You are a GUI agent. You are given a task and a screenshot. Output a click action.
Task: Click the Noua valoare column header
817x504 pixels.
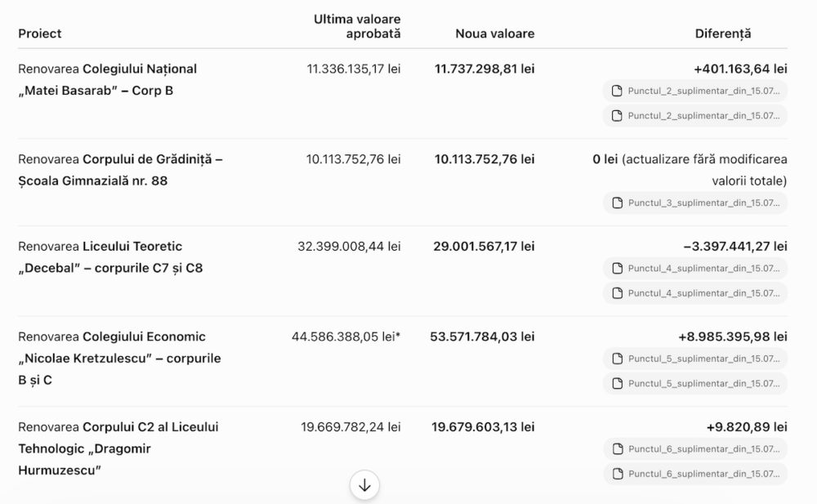tap(494, 33)
